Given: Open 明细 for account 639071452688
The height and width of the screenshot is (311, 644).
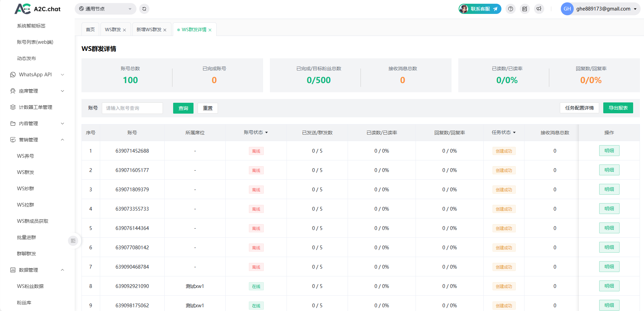Looking at the screenshot, I should coord(609,151).
